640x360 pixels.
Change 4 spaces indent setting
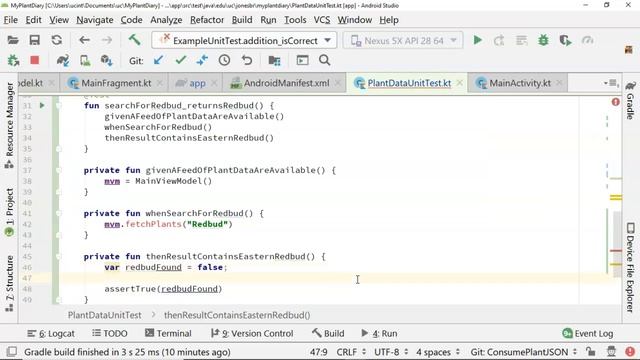438,352
